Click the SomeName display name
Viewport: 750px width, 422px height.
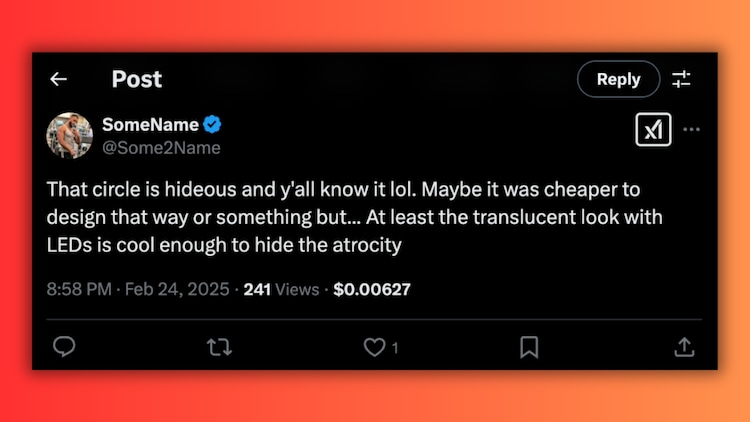click(x=150, y=125)
